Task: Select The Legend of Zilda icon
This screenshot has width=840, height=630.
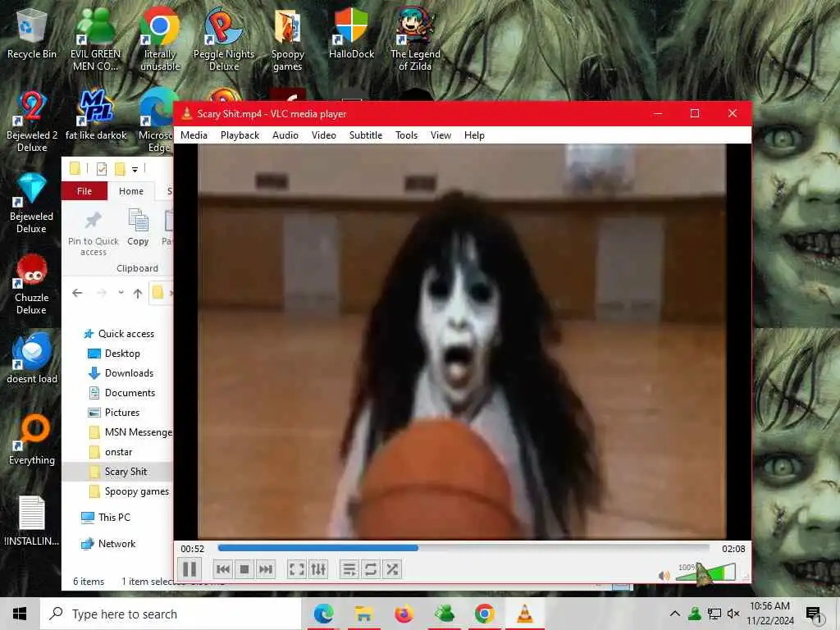Action: click(415, 40)
